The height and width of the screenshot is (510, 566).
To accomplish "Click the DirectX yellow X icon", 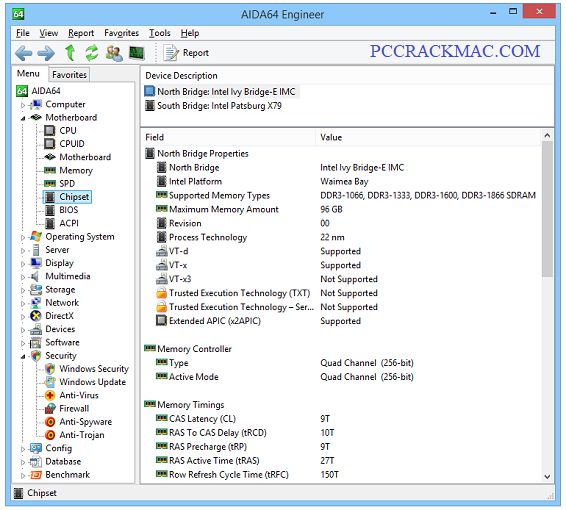I will tap(35, 316).
